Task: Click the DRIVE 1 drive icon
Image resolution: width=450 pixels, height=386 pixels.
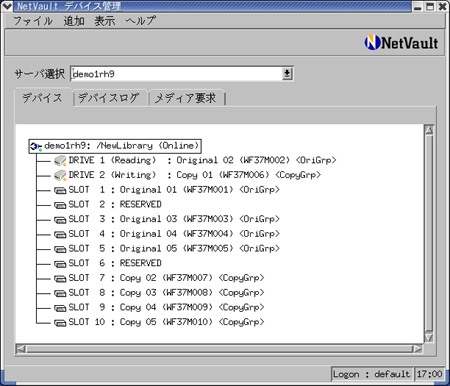Action: click(60, 161)
